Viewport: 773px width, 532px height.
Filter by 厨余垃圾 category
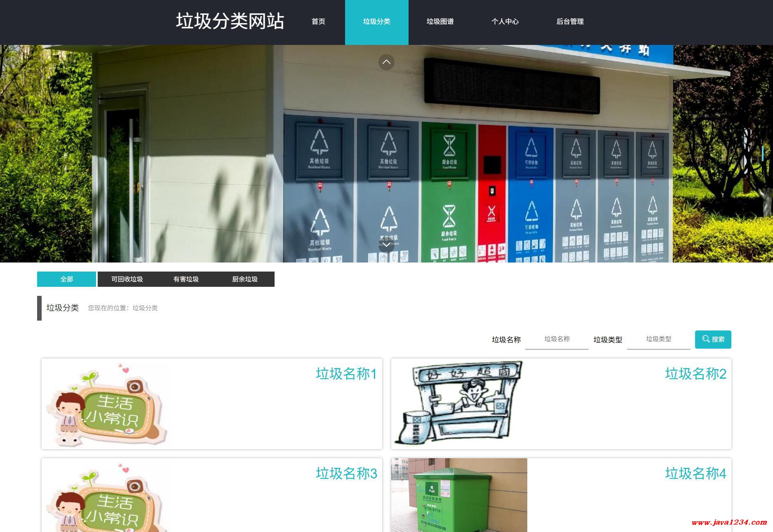(245, 279)
